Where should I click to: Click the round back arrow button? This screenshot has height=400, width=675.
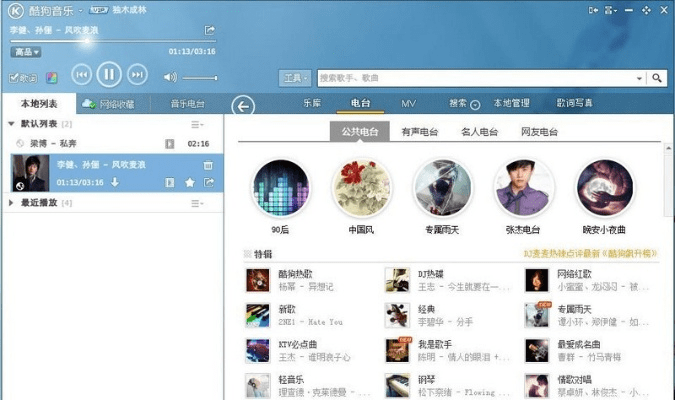[x=242, y=105]
